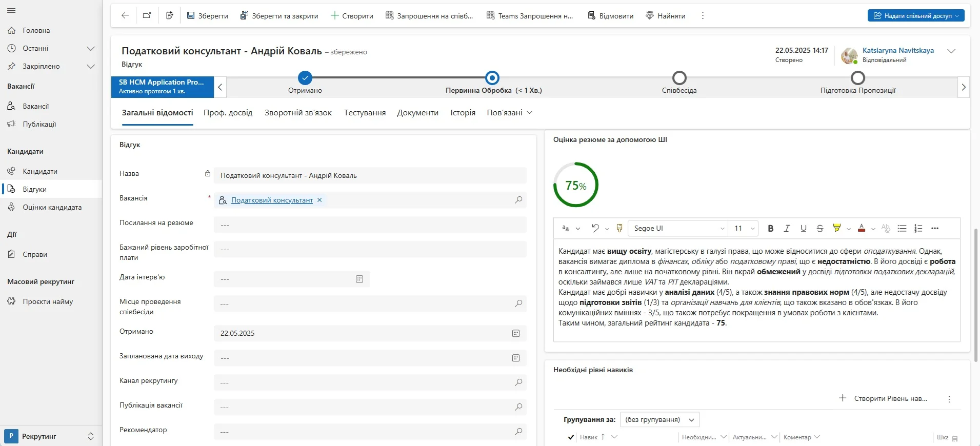Open the Документи tab
This screenshot has width=980, height=446.
click(417, 113)
